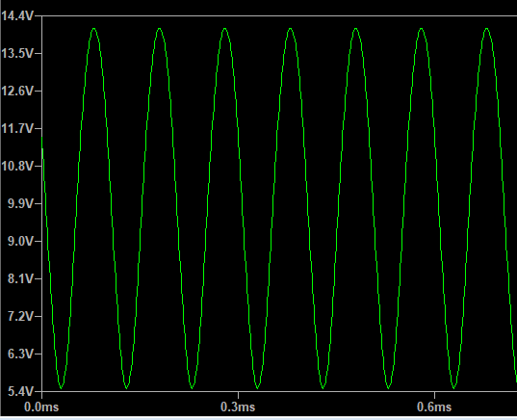
Task: Click the 0.6ms time axis label
Action: click(x=434, y=407)
